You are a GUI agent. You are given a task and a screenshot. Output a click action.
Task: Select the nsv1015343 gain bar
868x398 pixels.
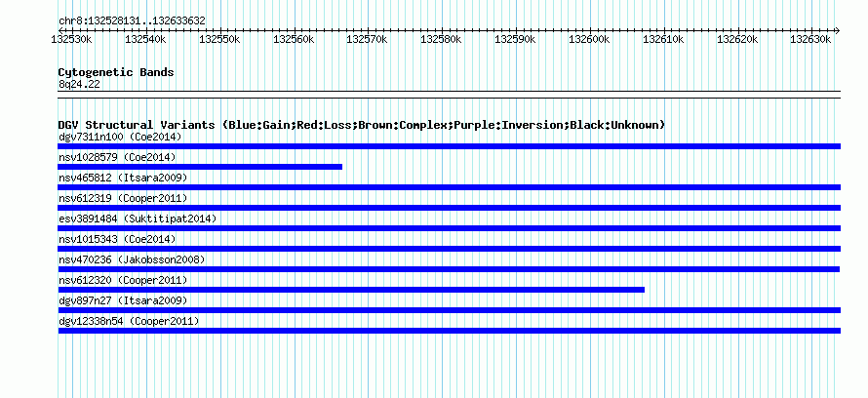tap(449, 249)
